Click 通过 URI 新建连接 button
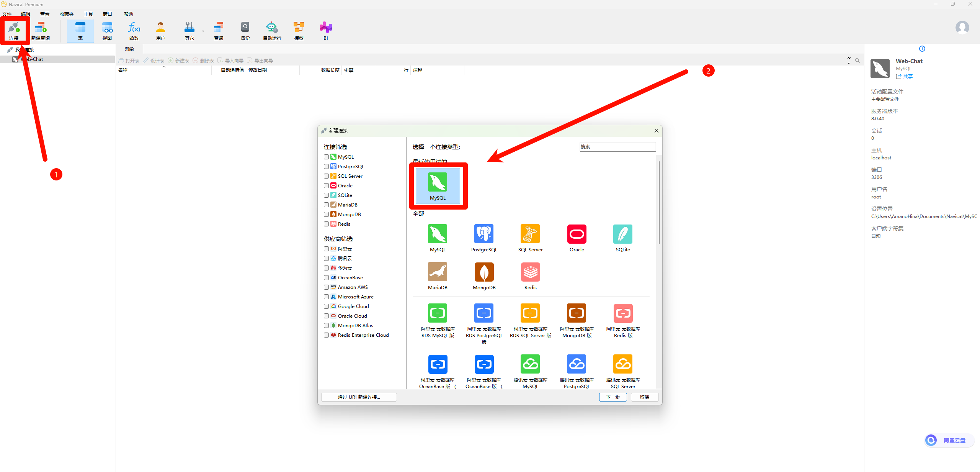This screenshot has width=980, height=472. (x=359, y=397)
